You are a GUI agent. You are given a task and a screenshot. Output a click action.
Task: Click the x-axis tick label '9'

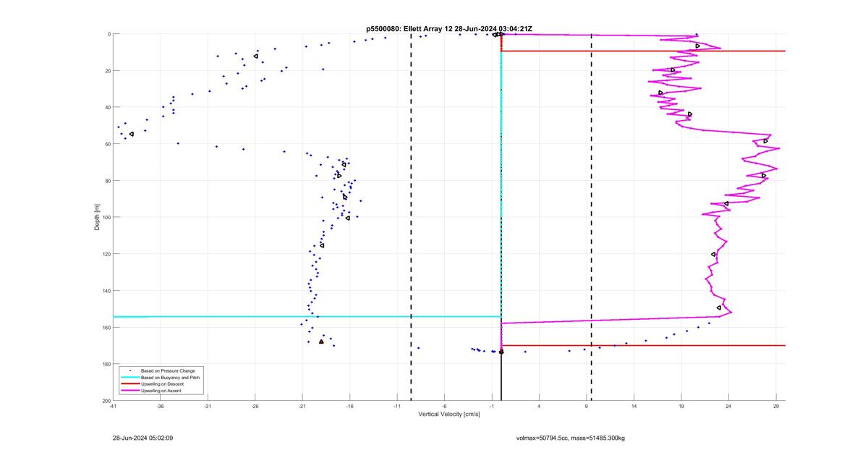(x=587, y=407)
